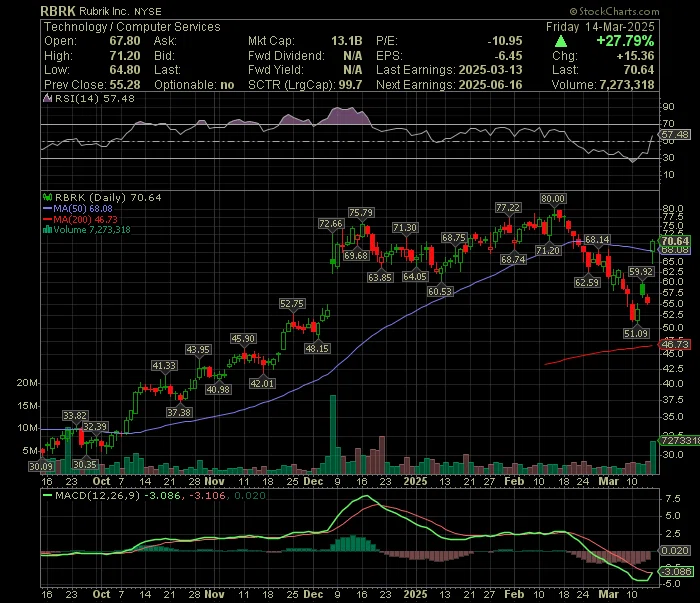
Task: Click the Last Earnings date 2025-03-13
Action: [x=491, y=70]
